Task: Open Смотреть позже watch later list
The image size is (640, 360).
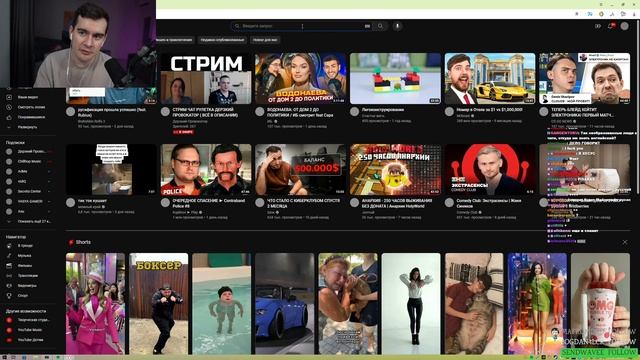Action: click(31, 107)
